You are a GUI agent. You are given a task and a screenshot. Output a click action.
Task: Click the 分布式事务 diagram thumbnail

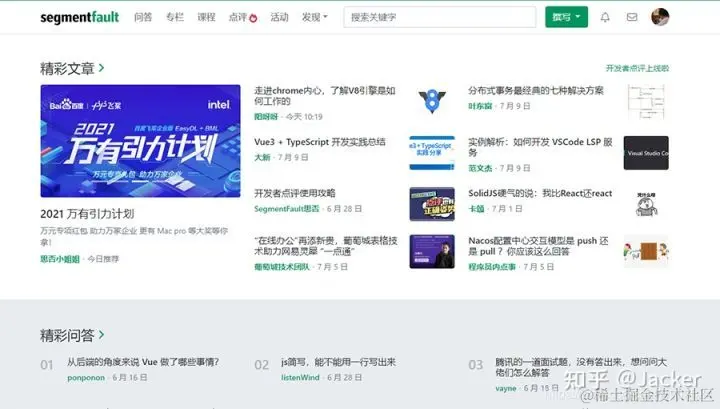[x=646, y=101]
